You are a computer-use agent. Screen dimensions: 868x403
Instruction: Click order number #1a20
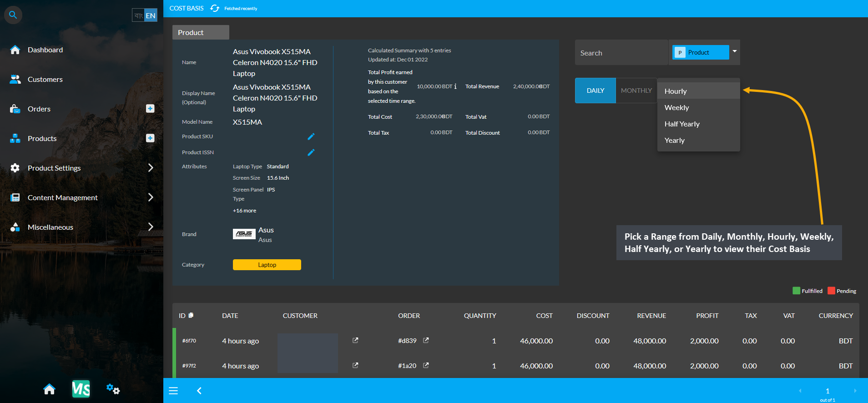pyautogui.click(x=407, y=366)
